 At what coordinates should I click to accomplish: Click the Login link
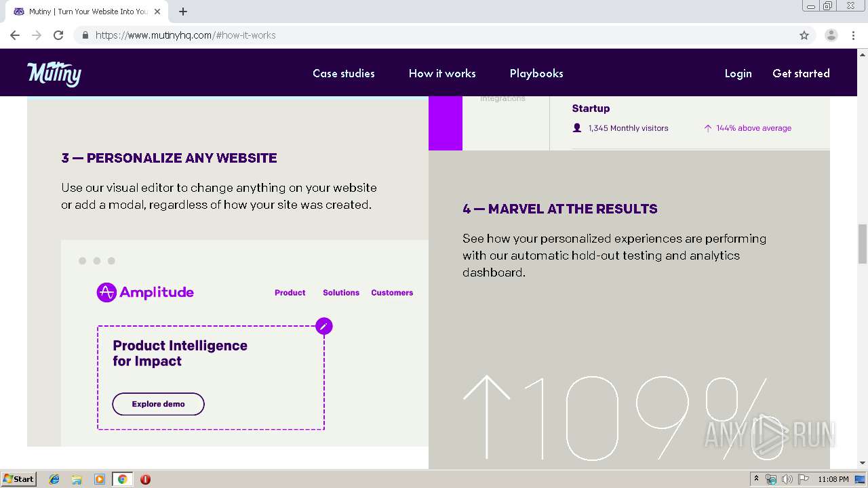point(738,73)
